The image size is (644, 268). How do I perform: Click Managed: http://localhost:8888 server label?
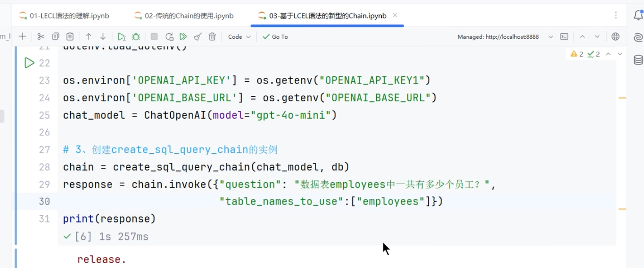click(x=498, y=37)
